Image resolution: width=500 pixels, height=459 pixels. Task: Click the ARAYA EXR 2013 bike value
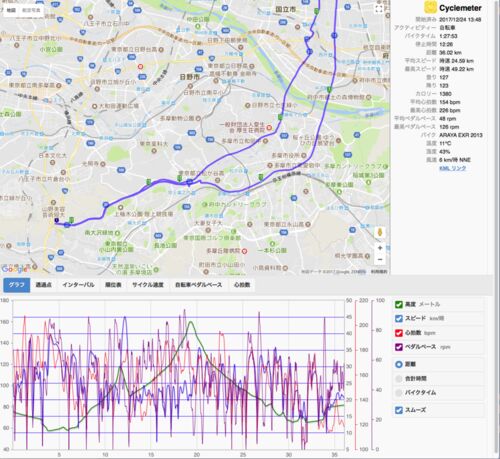coord(461,135)
